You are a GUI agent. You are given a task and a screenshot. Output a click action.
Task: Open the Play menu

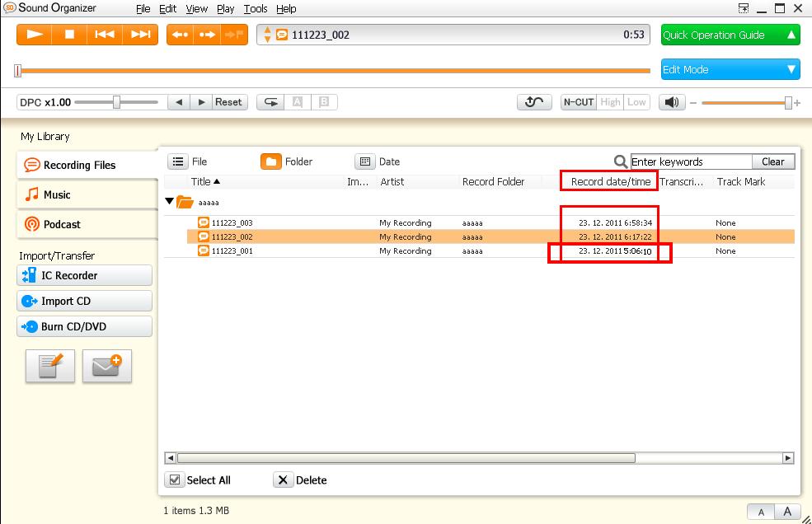pos(226,9)
